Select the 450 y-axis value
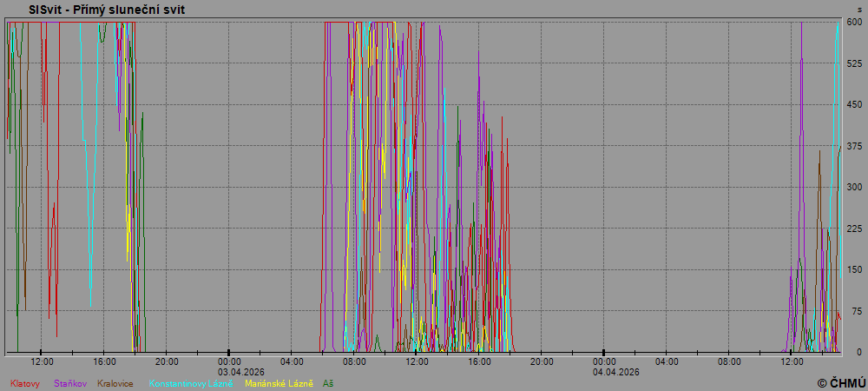Image resolution: width=868 pixels, height=391 pixels. coord(854,104)
